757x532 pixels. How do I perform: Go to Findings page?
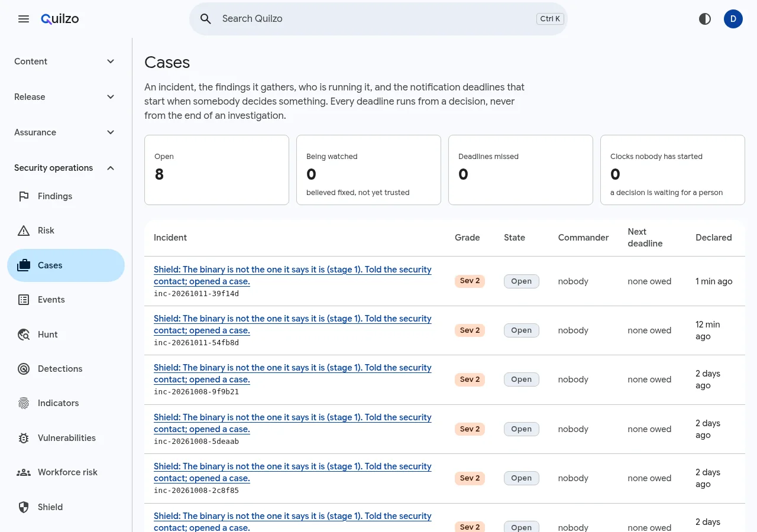pos(66,196)
